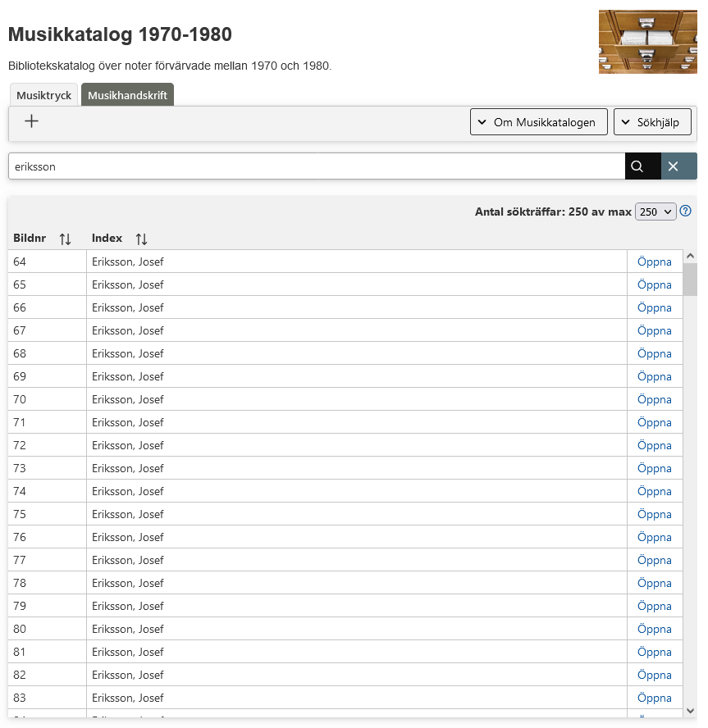Expand the Sökhjälp dropdown
Image resolution: width=708 pixels, height=728 pixels.
point(652,122)
